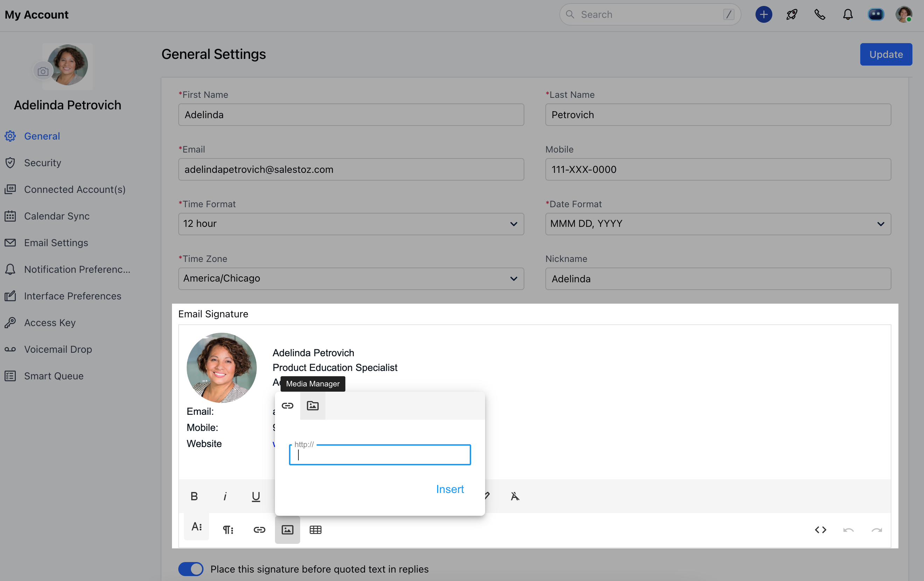Click the http:// image URL field
The image size is (924, 581).
point(379,455)
